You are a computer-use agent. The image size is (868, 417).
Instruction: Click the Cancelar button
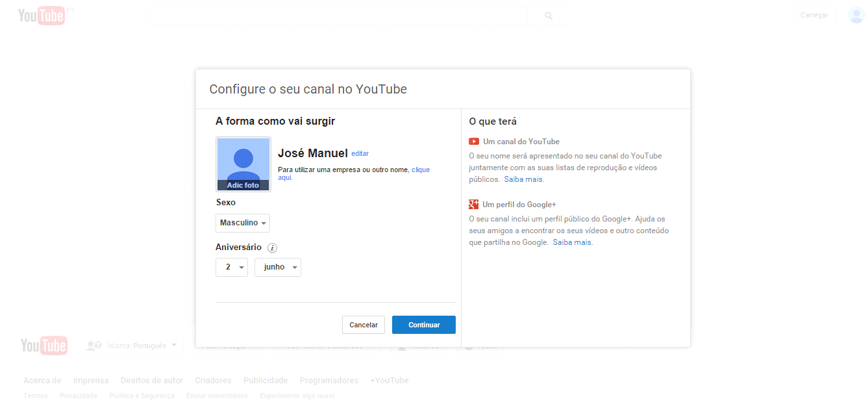pyautogui.click(x=364, y=325)
